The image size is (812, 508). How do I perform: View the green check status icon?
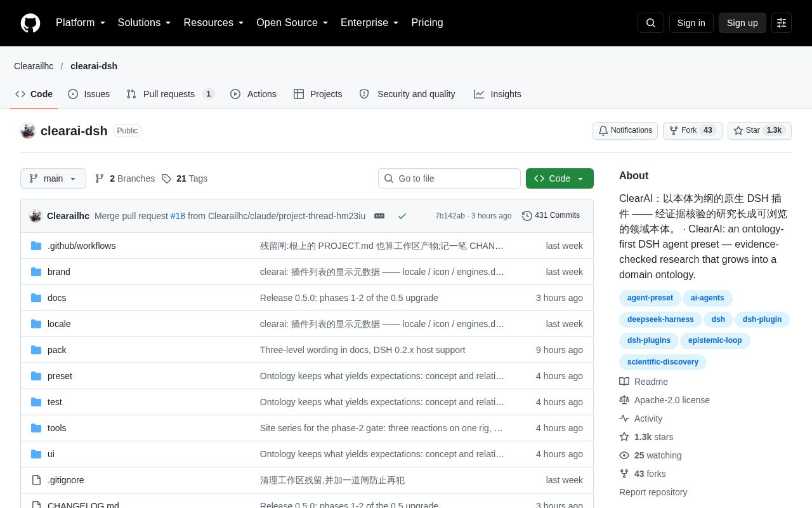coord(402,216)
